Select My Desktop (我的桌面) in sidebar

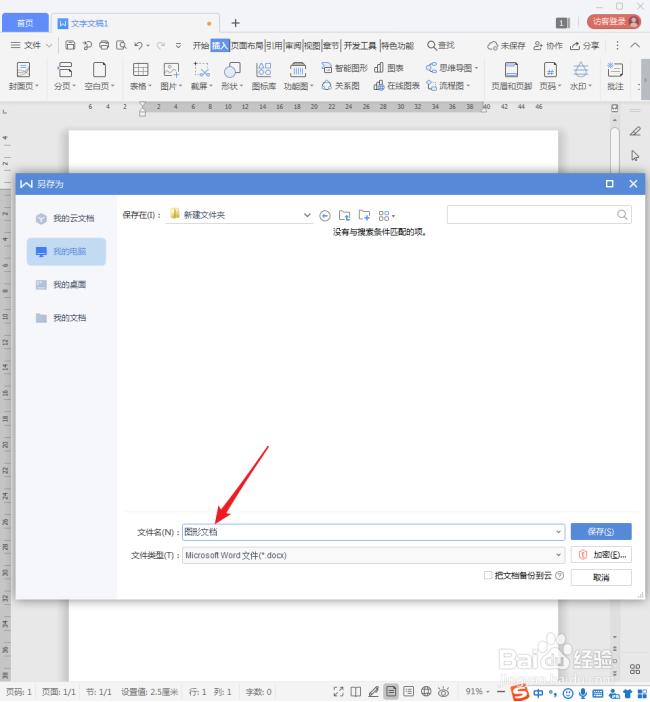66,285
